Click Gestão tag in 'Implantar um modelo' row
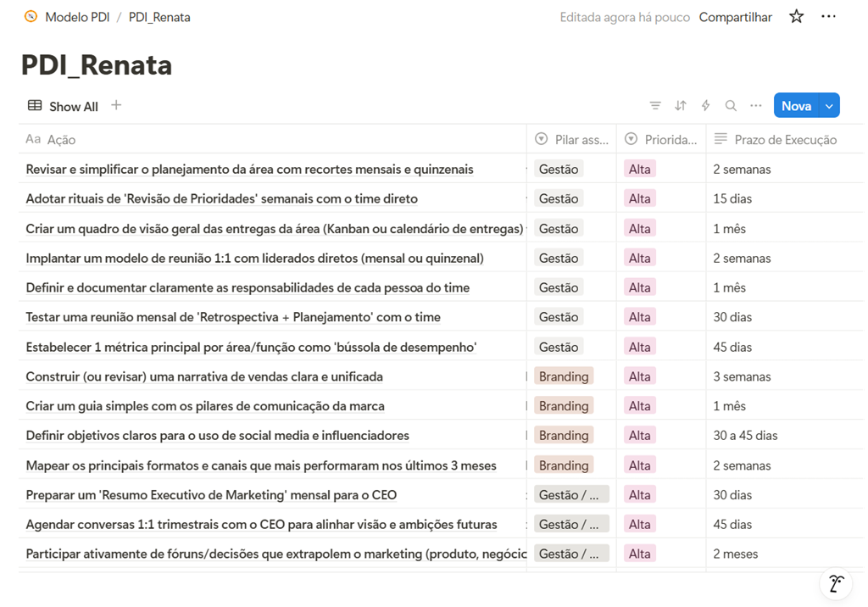 (559, 258)
